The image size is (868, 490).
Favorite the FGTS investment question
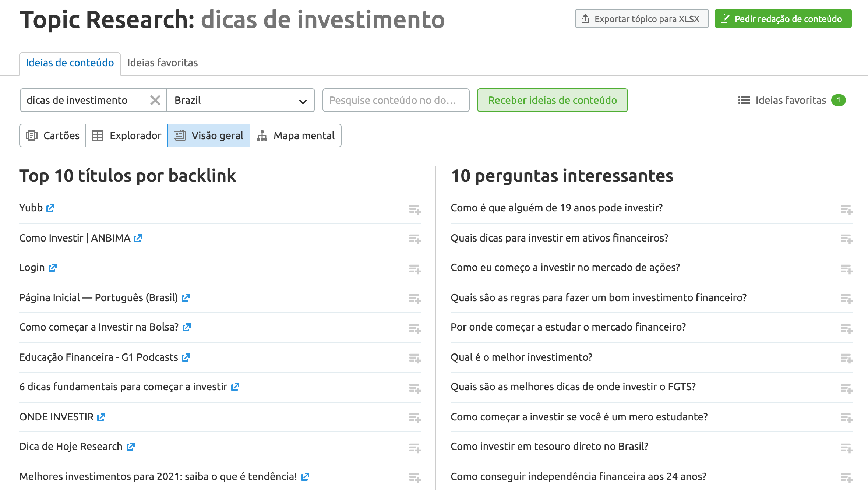point(846,388)
